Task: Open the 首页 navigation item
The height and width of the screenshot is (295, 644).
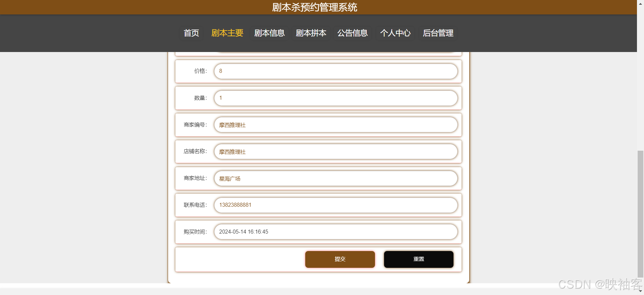Action: [x=191, y=33]
